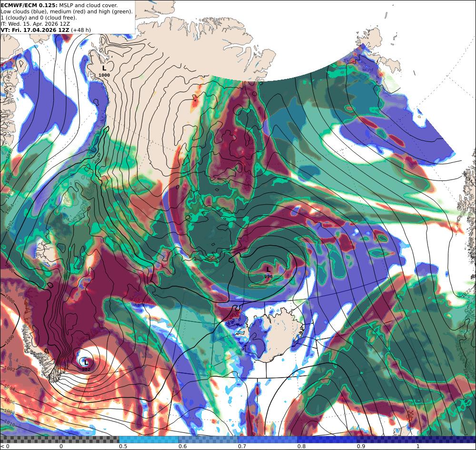
Task: Click the line '1 (cloudy) and 0 (cloud free).'
Action: (x=39, y=18)
